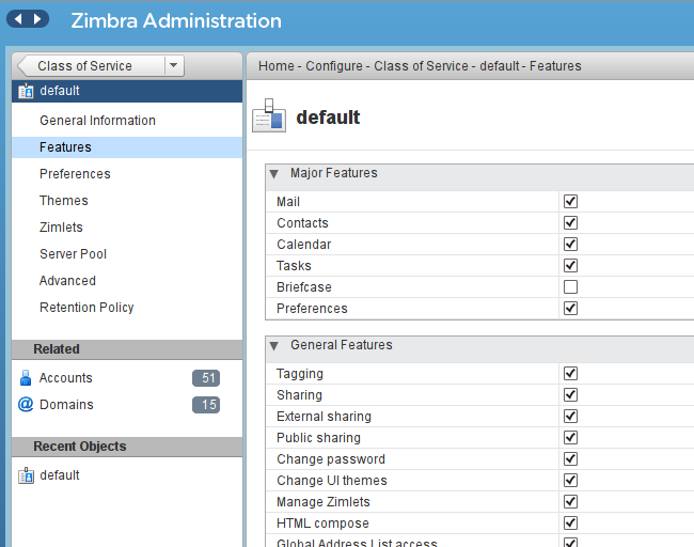Open the Class of Service dropdown arrow
This screenshot has height=547, width=694.
(x=174, y=66)
